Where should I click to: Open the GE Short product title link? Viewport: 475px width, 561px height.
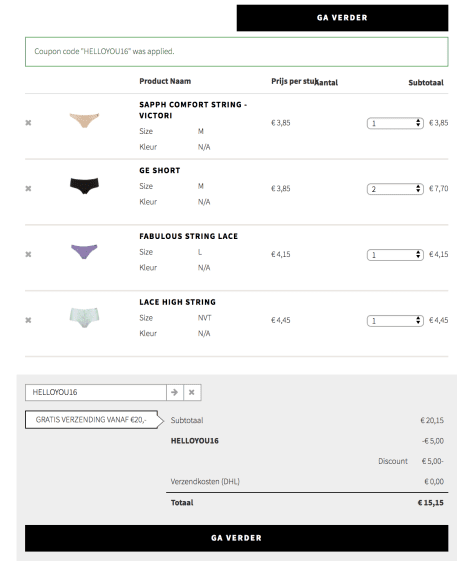click(x=160, y=170)
